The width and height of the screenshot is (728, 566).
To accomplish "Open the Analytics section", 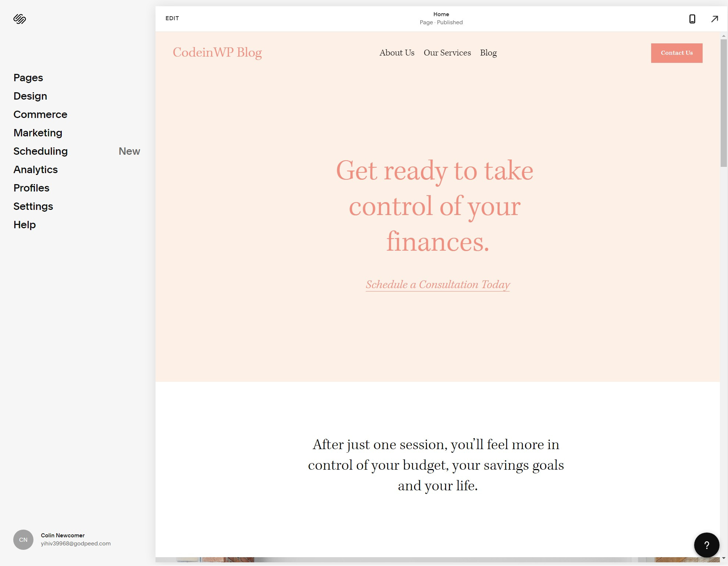I will [35, 169].
